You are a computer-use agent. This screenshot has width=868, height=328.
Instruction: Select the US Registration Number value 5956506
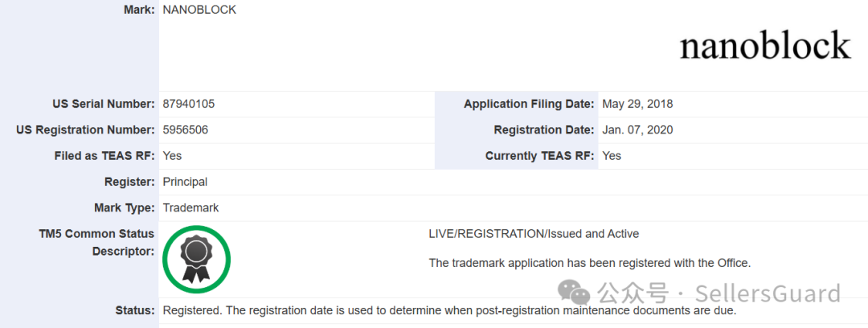click(185, 129)
